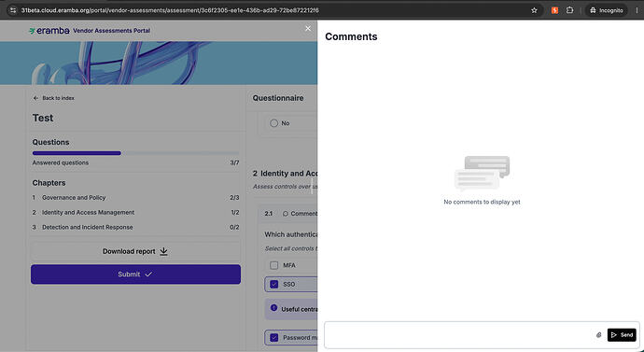644x352 pixels.
Task: Focus the comment text input field
Action: coord(459,335)
